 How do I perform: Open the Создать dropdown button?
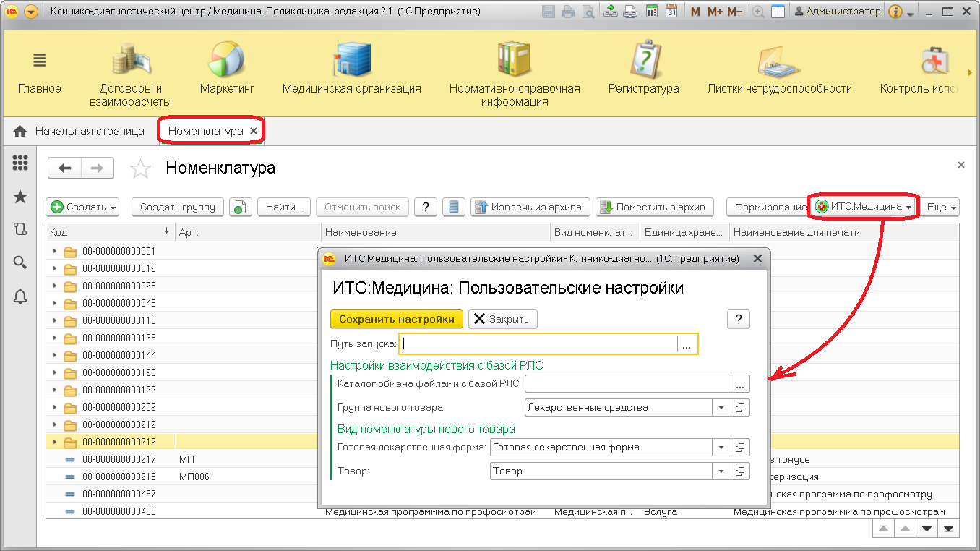pyautogui.click(x=84, y=207)
